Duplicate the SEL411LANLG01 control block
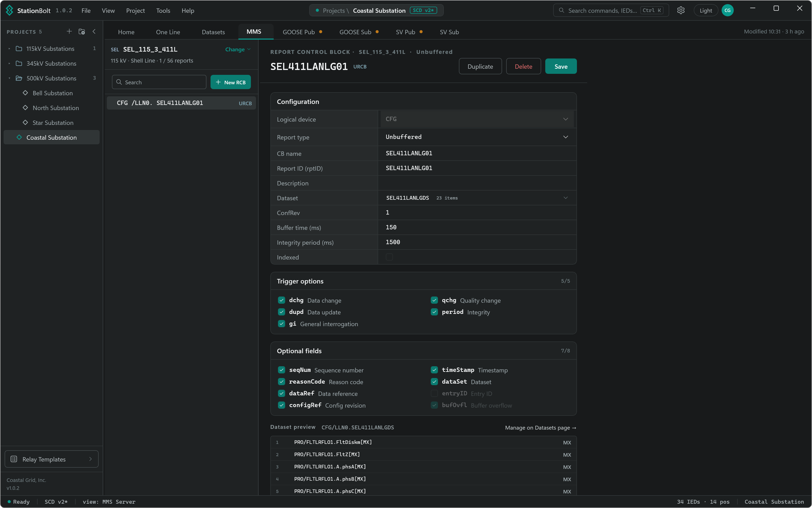This screenshot has height=508, width=812. click(x=480, y=66)
